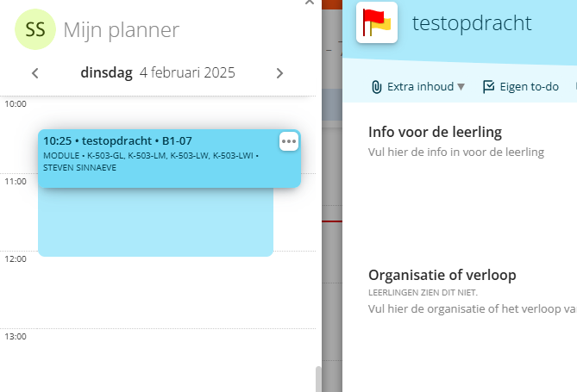Toggle the Eigen to-do checkbox
The height and width of the screenshot is (392, 577).
[489, 86]
